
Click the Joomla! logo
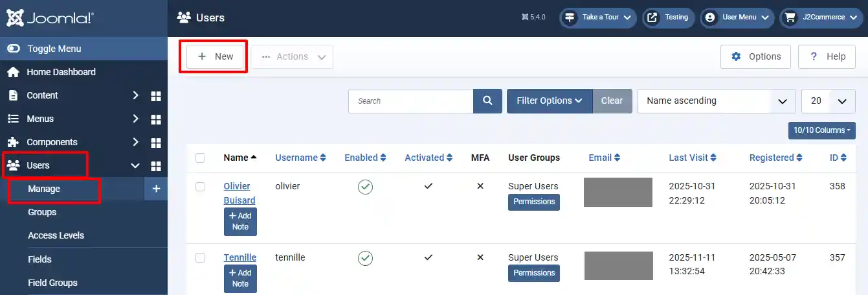tap(49, 18)
